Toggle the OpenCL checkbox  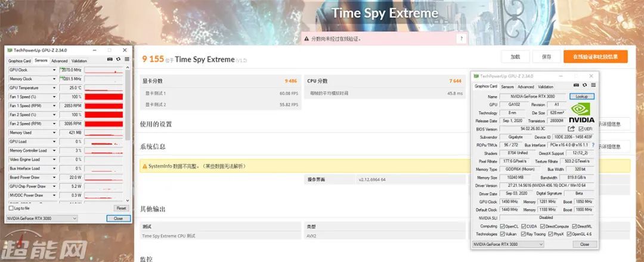(x=502, y=226)
